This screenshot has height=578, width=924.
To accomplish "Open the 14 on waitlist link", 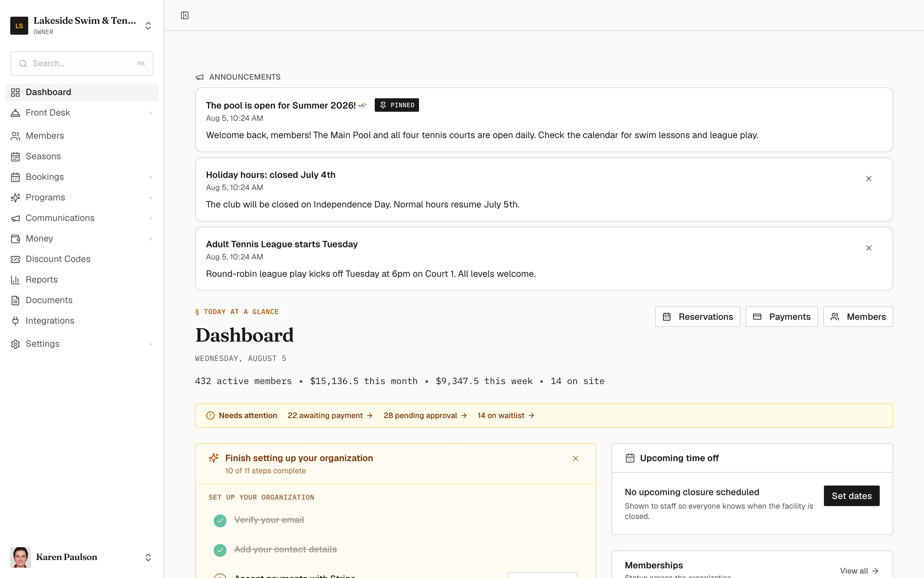I will (506, 416).
